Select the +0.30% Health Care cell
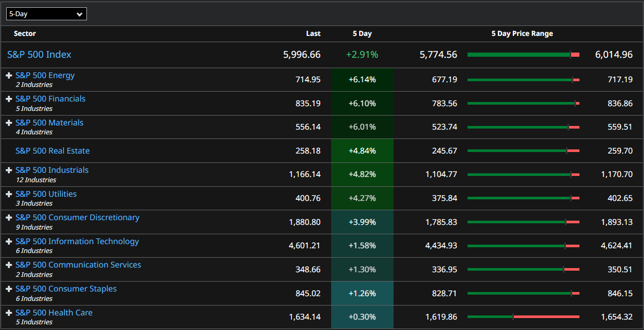This screenshot has width=644, height=330. pyautogui.click(x=362, y=316)
